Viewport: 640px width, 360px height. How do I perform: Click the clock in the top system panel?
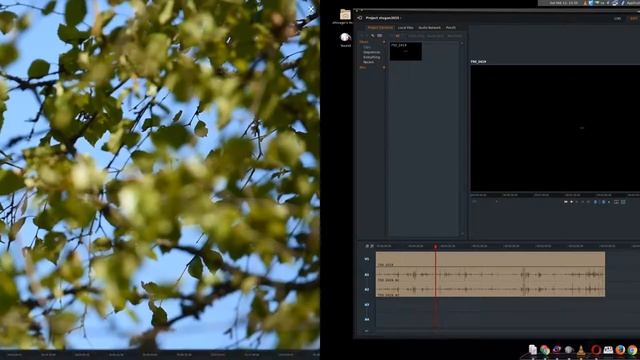pyautogui.click(x=564, y=3)
